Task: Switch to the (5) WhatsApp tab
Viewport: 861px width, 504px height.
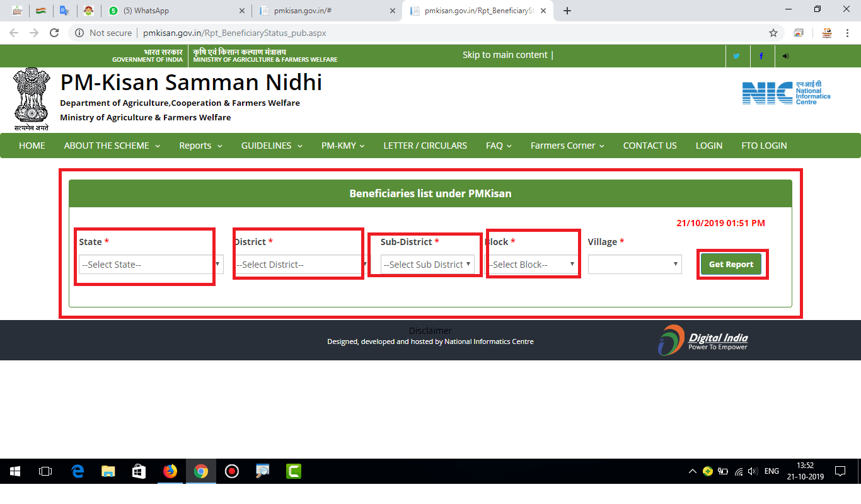Action: tap(175, 11)
